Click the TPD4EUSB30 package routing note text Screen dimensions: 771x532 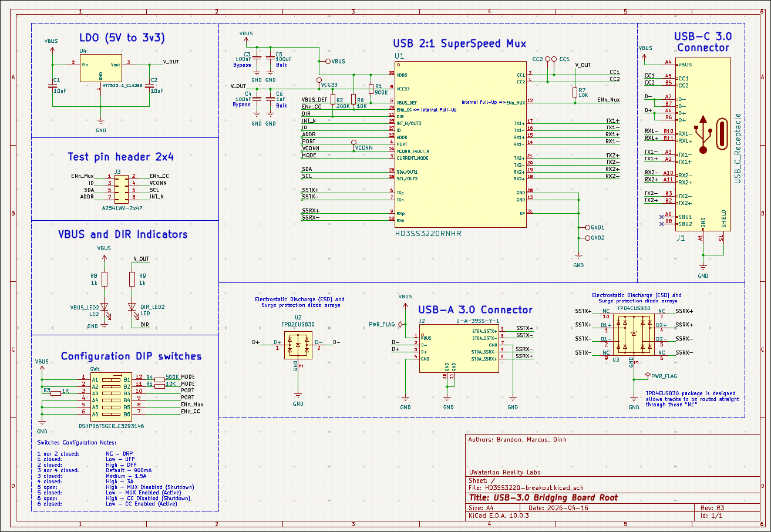pyautogui.click(x=692, y=399)
